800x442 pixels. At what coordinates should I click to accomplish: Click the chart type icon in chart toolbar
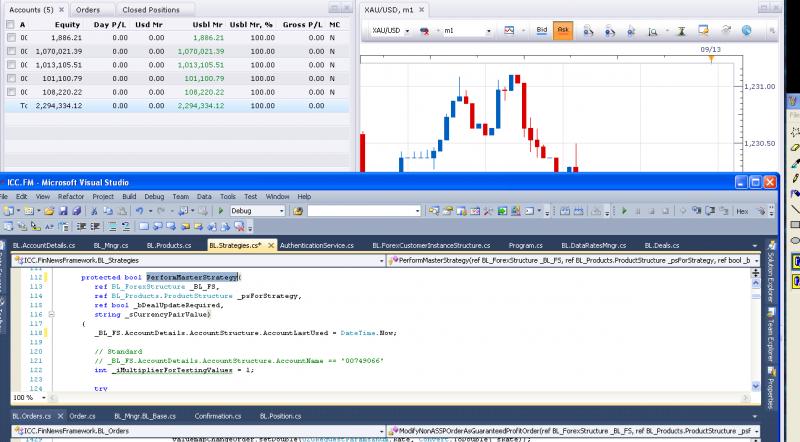(x=509, y=31)
